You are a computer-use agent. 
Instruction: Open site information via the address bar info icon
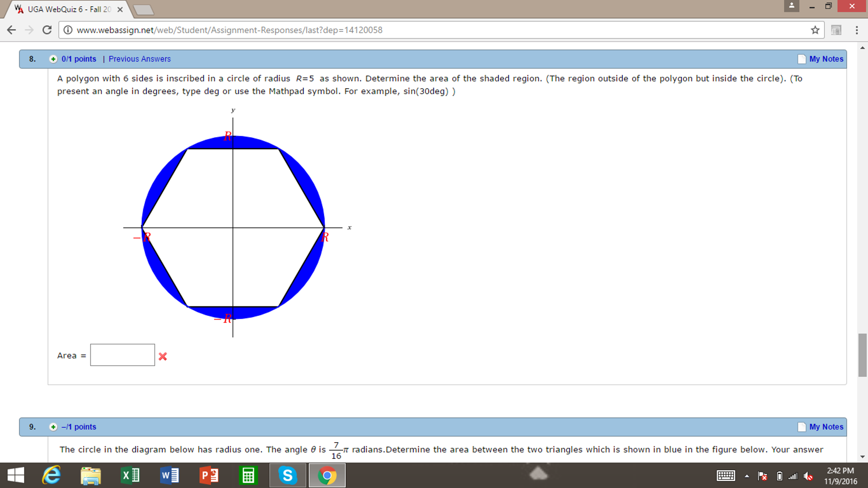[x=68, y=30]
